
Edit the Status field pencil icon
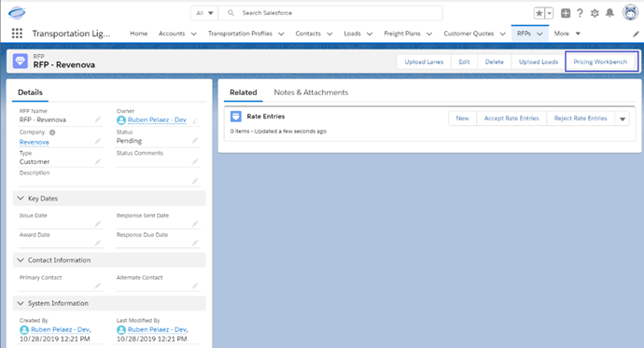point(195,140)
